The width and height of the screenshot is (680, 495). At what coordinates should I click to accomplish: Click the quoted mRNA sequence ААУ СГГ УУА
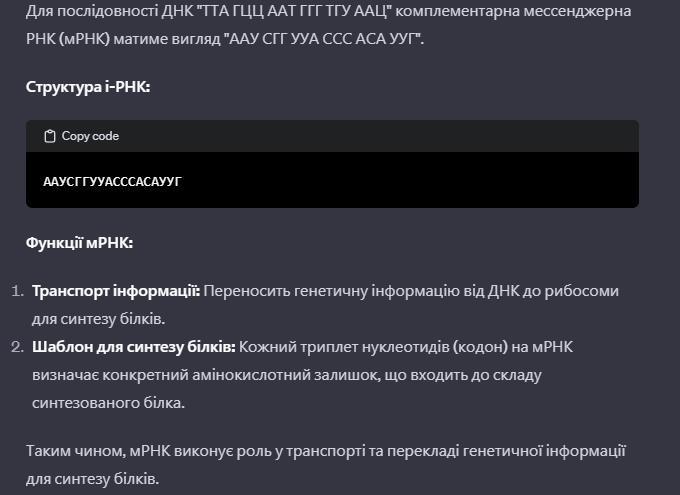point(323,39)
